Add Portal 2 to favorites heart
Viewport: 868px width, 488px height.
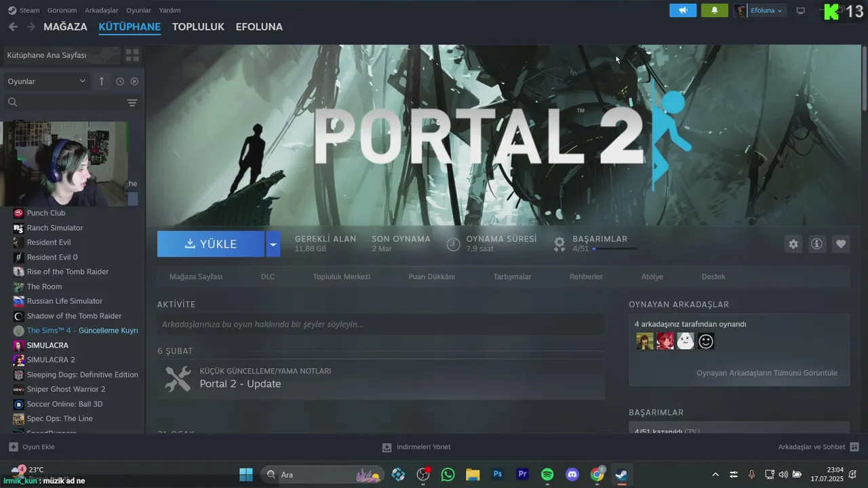click(x=841, y=244)
